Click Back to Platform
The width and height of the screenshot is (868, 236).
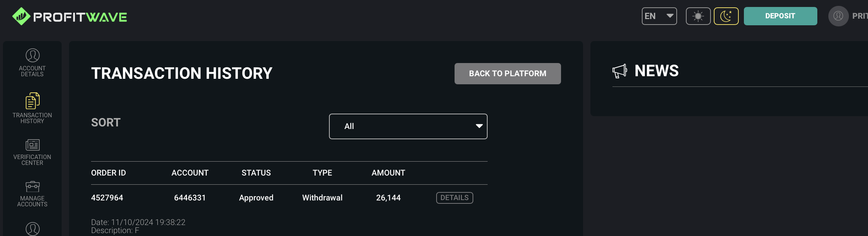tap(507, 74)
